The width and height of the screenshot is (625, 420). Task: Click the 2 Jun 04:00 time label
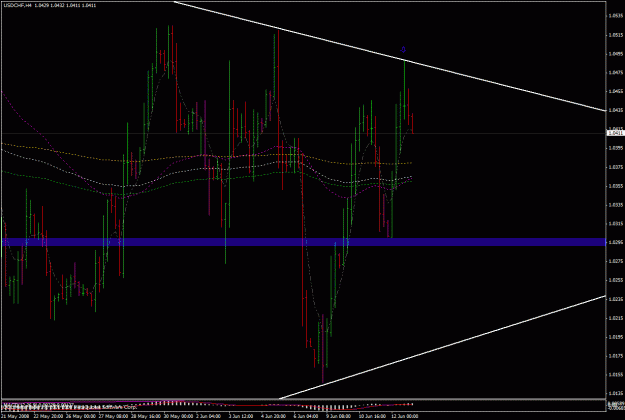[208, 416]
